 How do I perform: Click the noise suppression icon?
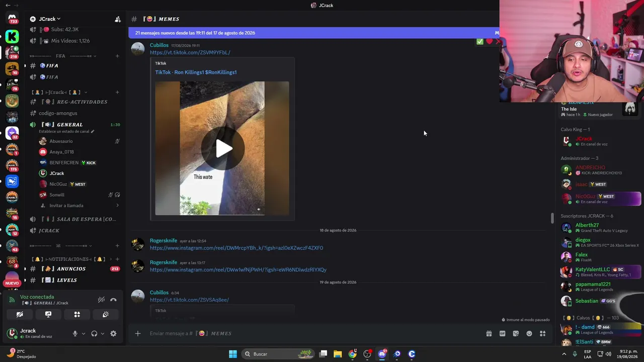pyautogui.click(x=101, y=300)
